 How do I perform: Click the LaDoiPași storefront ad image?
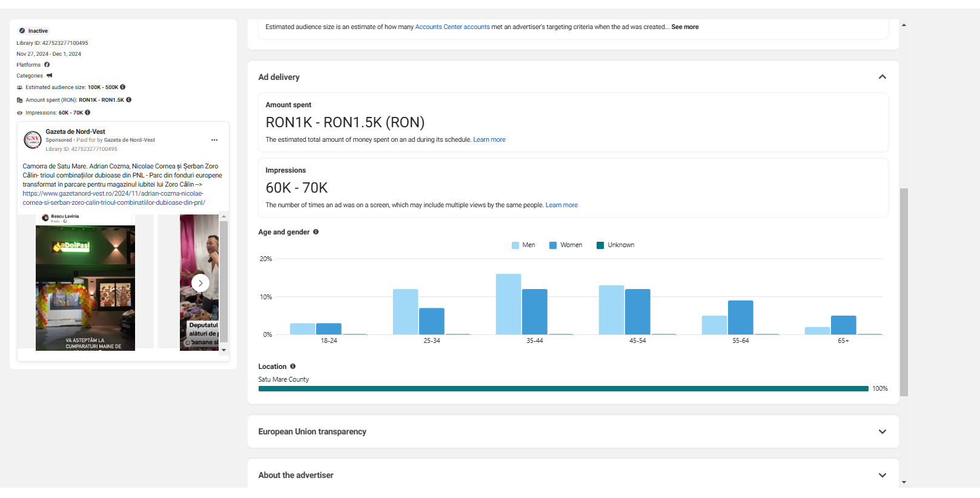85,288
